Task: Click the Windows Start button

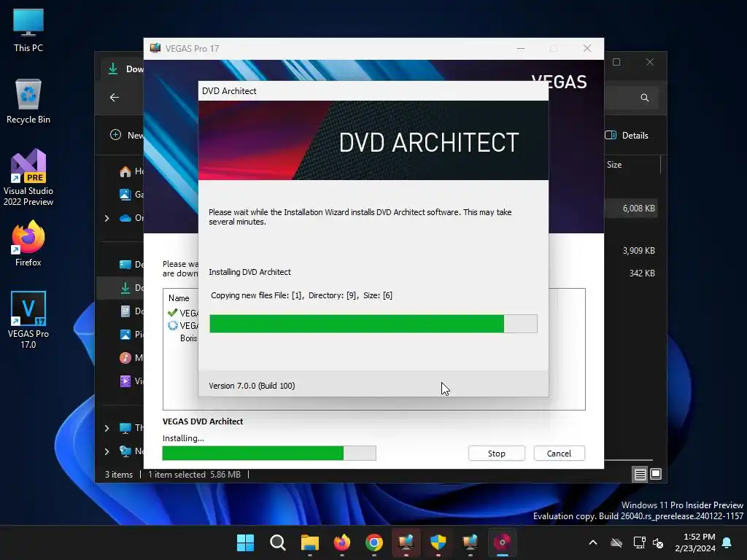Action: [x=245, y=542]
